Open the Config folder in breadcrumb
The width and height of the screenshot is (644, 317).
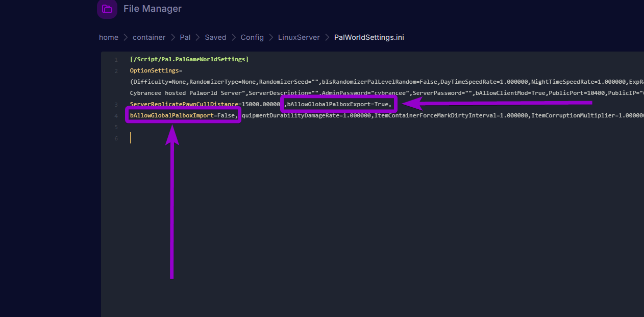coord(252,37)
